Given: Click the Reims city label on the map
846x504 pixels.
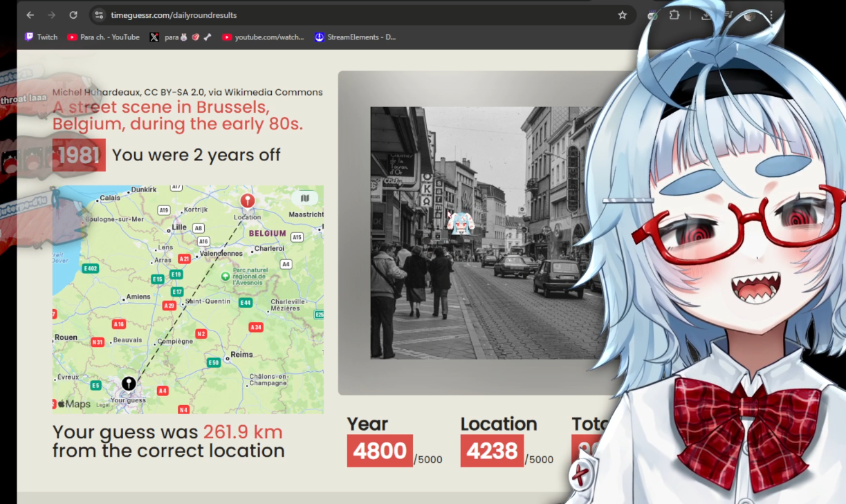Looking at the screenshot, I should (242, 354).
